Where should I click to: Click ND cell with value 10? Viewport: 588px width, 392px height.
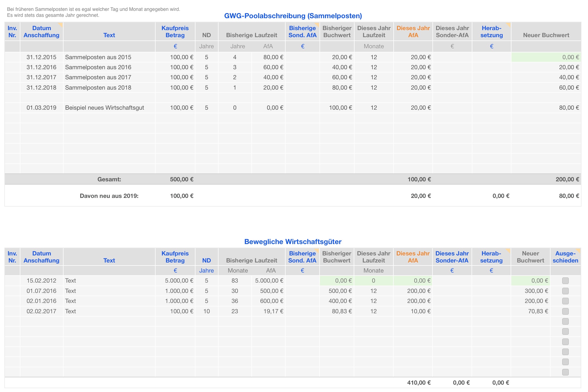[x=207, y=311]
